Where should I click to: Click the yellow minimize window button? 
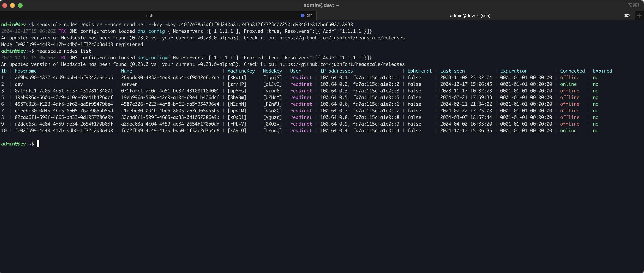click(12, 5)
